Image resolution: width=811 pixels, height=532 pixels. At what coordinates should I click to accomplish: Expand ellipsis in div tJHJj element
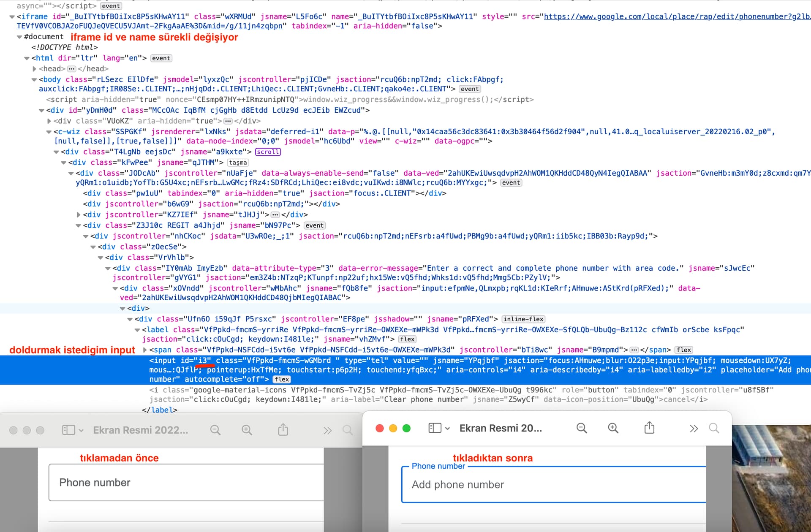[275, 215]
